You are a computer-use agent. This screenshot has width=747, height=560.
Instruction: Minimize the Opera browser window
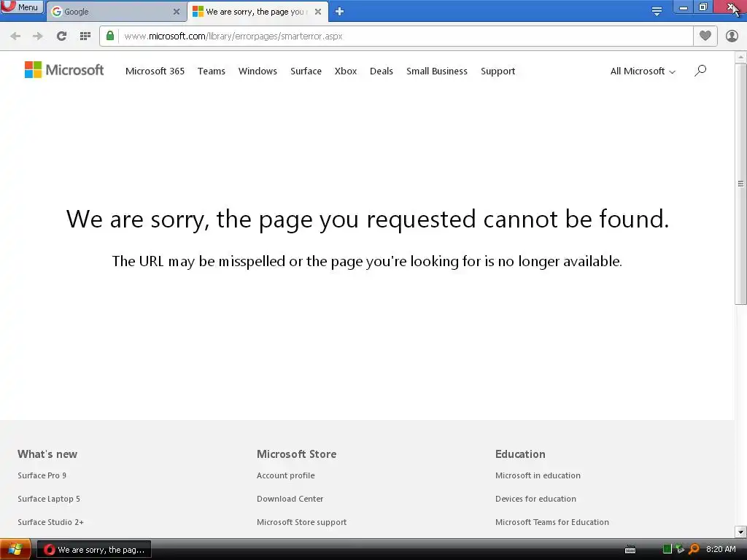coord(683,7)
